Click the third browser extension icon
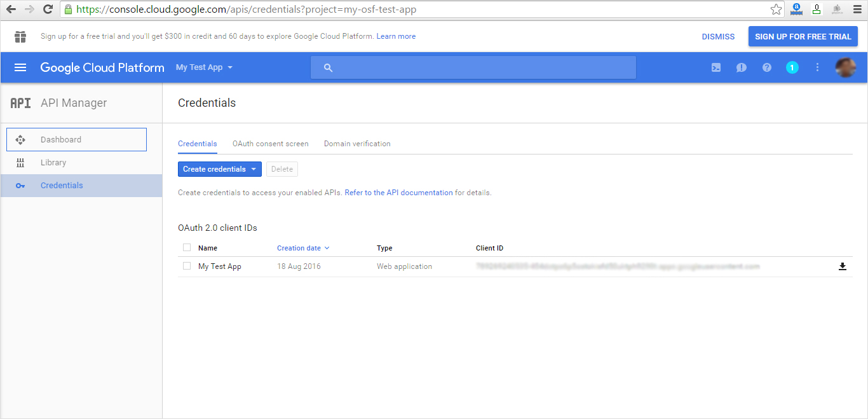 coord(837,10)
